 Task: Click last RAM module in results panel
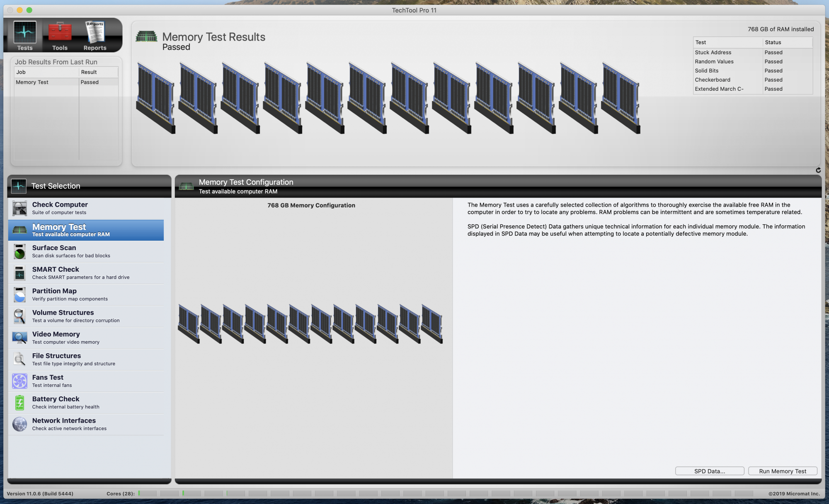pos(621,98)
